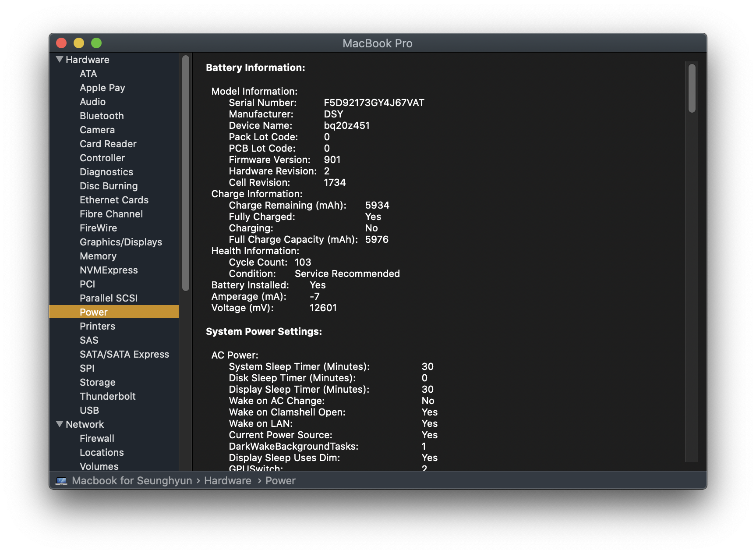Zoom the window with green button
Image resolution: width=756 pixels, height=554 pixels.
tap(96, 43)
